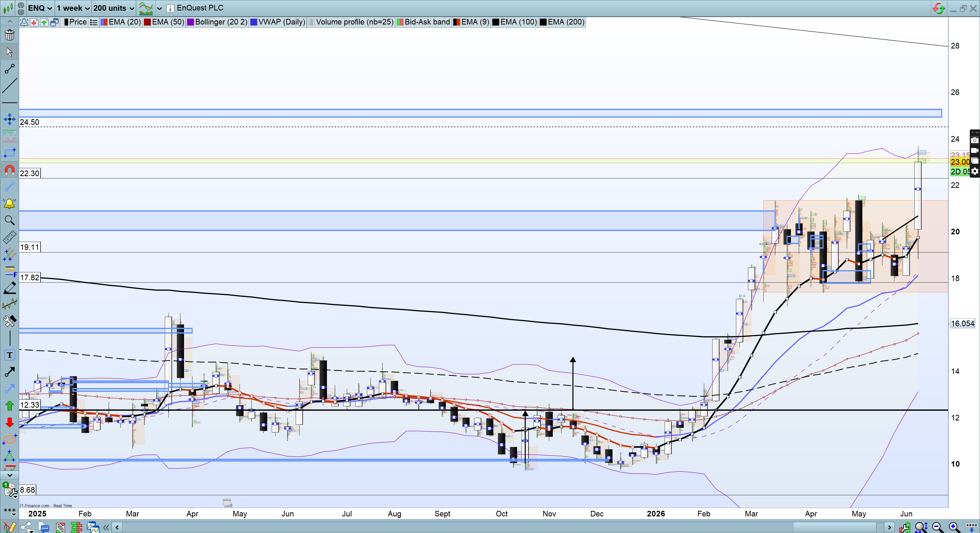The width and height of the screenshot is (980, 533).
Task: Activate the arrow pointer cursor tool
Action: point(9,52)
